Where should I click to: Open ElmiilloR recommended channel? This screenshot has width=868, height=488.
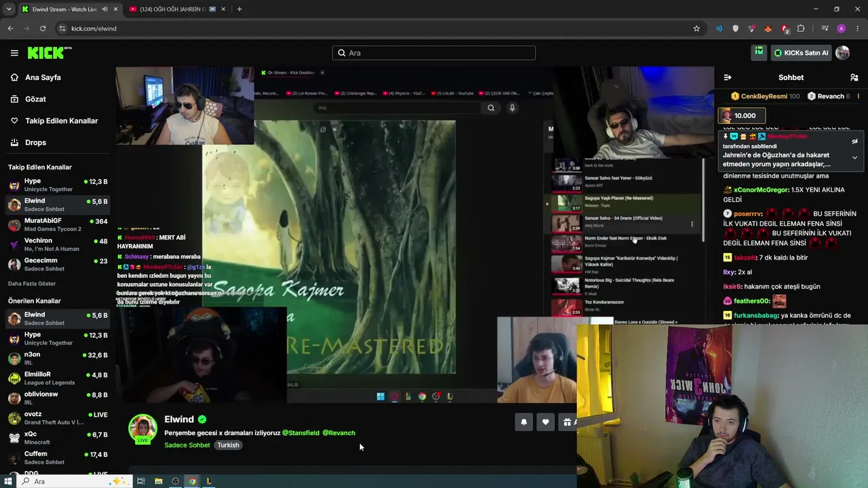57,378
